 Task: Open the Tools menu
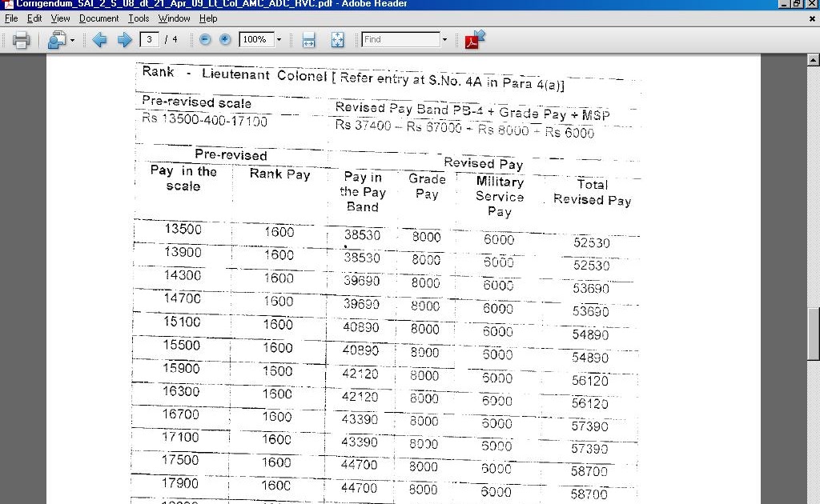coord(138,18)
